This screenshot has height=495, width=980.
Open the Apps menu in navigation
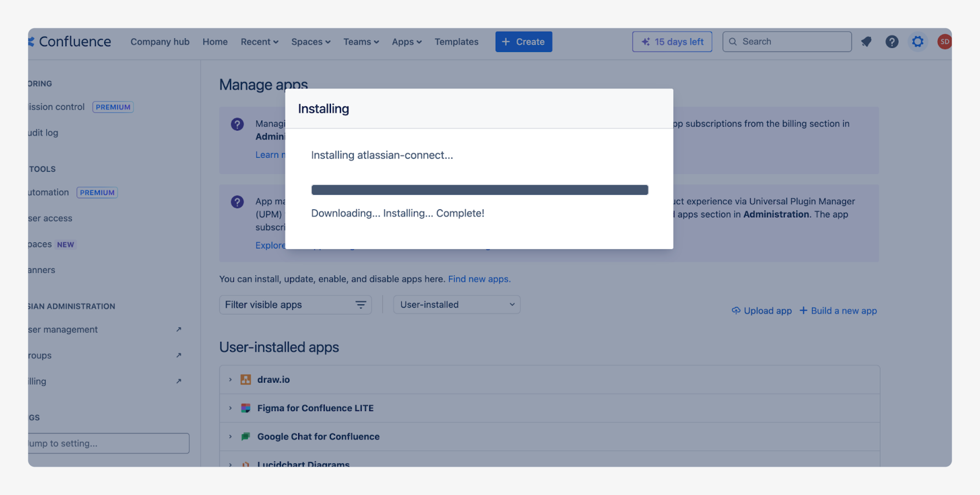[406, 42]
